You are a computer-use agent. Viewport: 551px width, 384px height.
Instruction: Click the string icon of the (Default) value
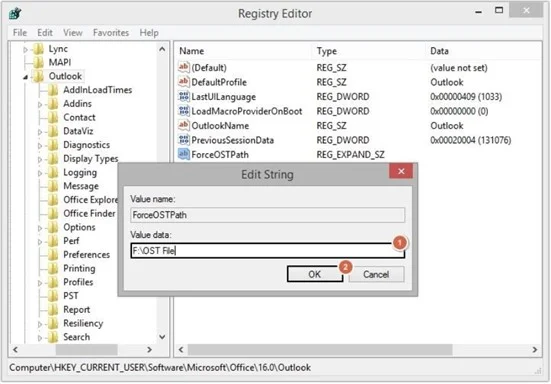pos(184,67)
